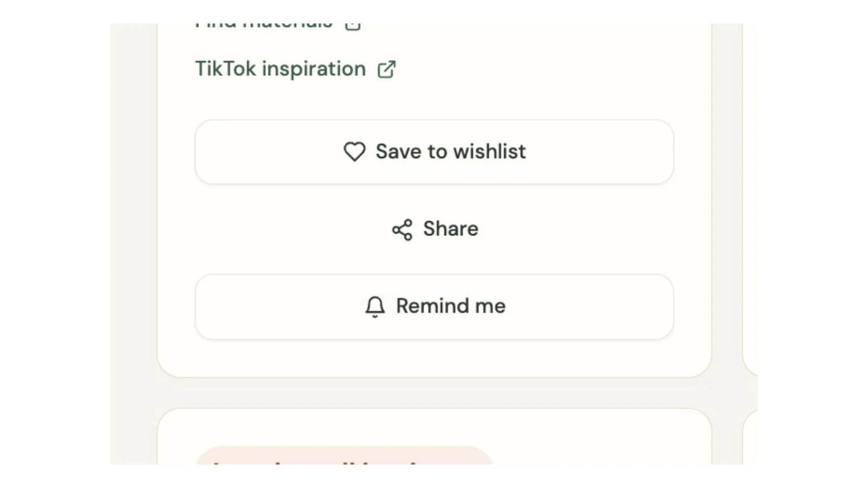This screenshot has width=868, height=488.
Task: Click the pink badge on the lower card
Action: (x=344, y=455)
